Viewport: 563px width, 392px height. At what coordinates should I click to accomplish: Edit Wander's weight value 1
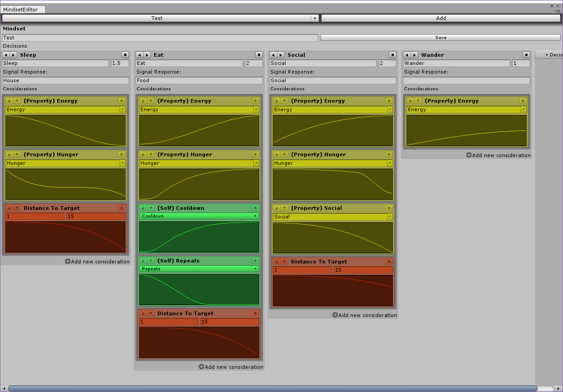521,63
